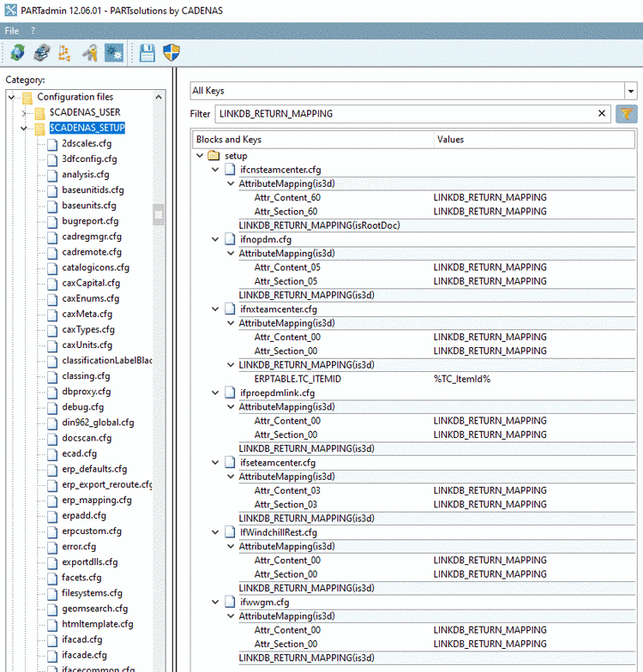This screenshot has height=672, width=643.
Task: Open the File menu
Action: 12,30
